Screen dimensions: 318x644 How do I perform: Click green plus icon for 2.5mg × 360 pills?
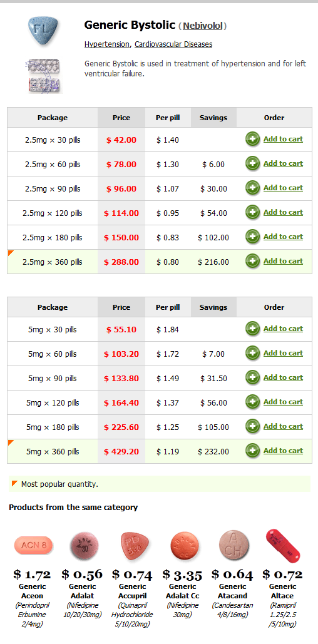coord(252,261)
